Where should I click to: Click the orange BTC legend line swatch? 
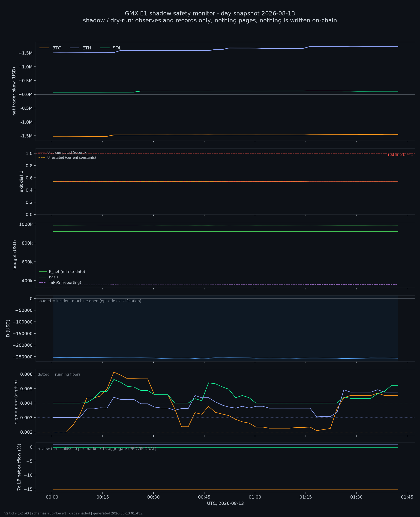click(x=44, y=48)
